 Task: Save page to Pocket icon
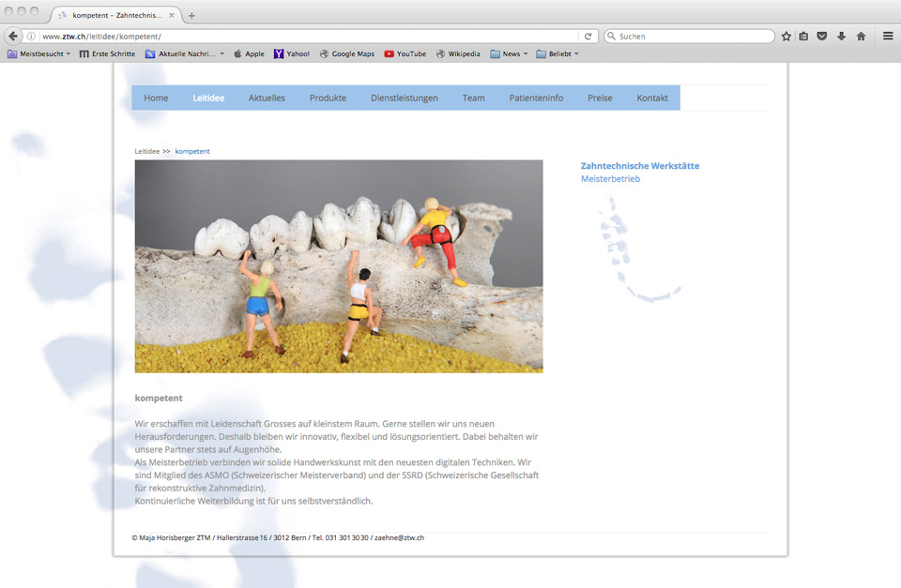tap(822, 37)
